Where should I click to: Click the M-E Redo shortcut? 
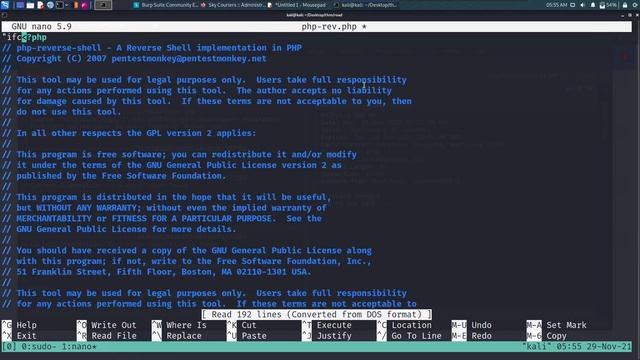coord(472,336)
